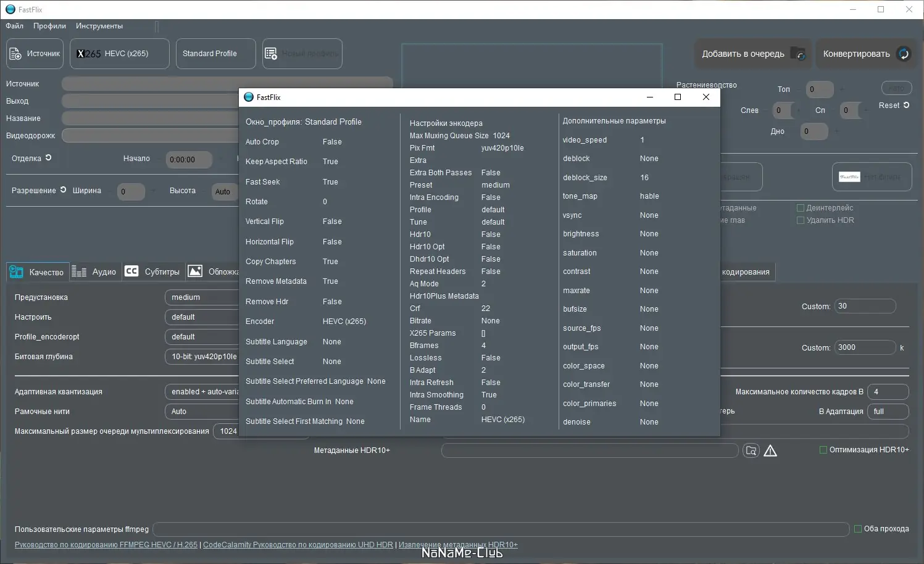Browse for HDR10+ metadata file
924x564 pixels.
click(751, 450)
